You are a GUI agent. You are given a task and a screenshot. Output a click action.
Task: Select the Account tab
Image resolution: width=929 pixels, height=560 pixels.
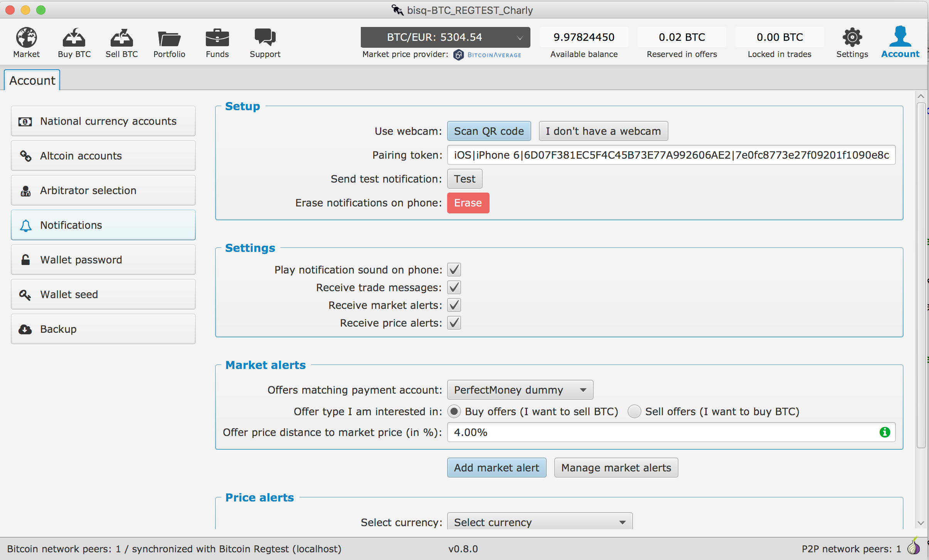click(x=32, y=80)
